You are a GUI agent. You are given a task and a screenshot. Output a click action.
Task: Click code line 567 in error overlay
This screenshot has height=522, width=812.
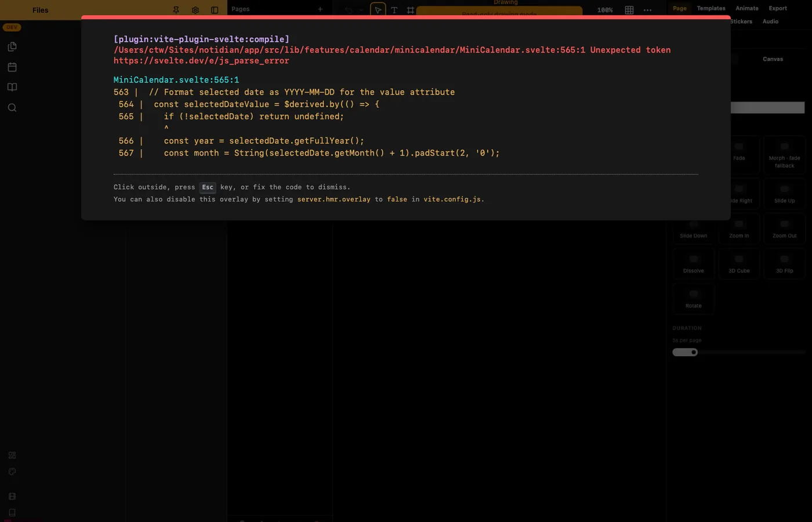tap(309, 153)
